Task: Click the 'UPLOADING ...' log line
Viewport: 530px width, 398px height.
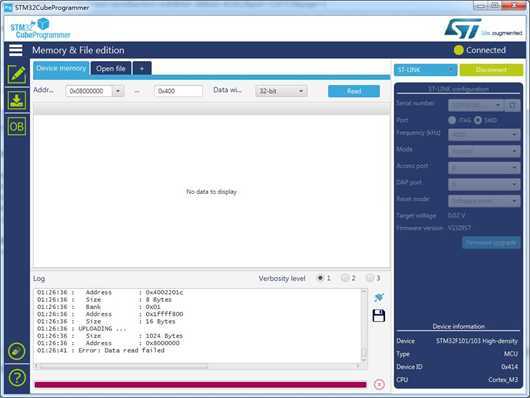Action: pyautogui.click(x=82, y=329)
